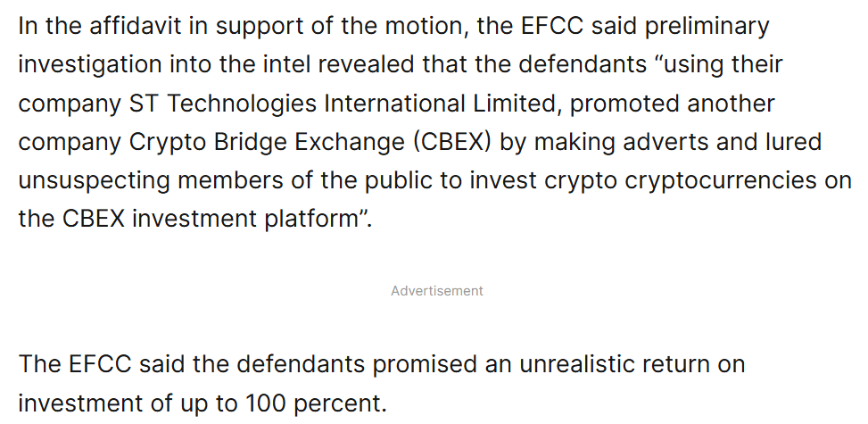The height and width of the screenshot is (424, 868).
Task: Click the Advertisement label between paragraphs
Action: click(x=437, y=291)
